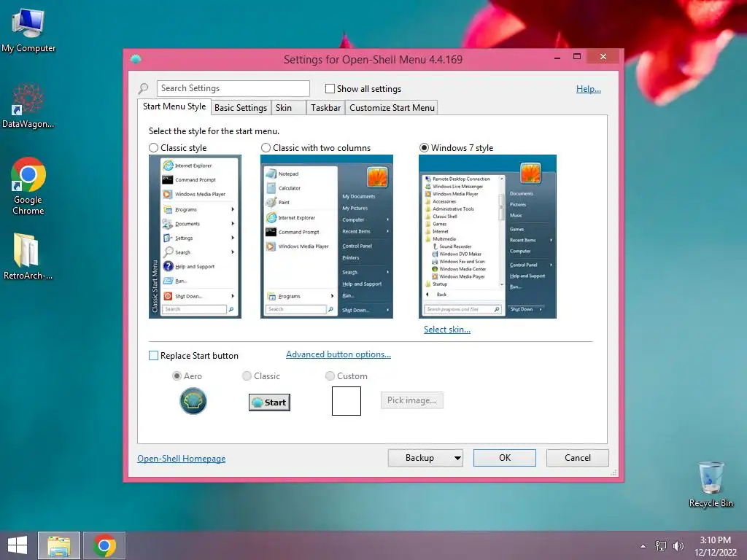Click the 'Select the style for the start menu.' text

point(214,131)
